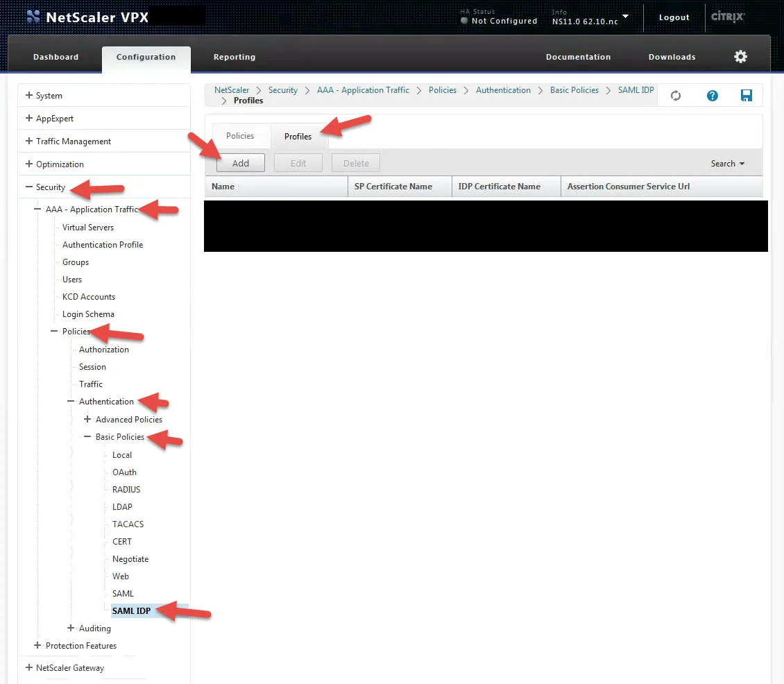This screenshot has width=784, height=684.
Task: Select Users in the tree
Action: pyautogui.click(x=72, y=280)
